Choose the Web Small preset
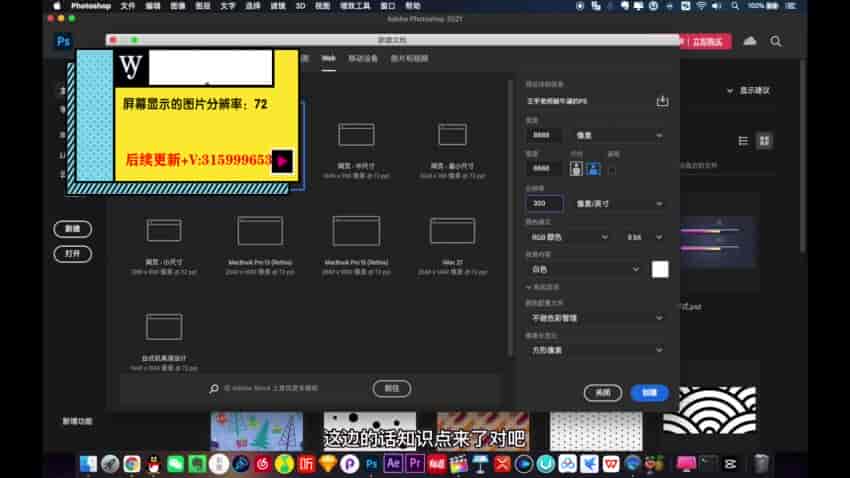850x478 pixels. pos(164,246)
